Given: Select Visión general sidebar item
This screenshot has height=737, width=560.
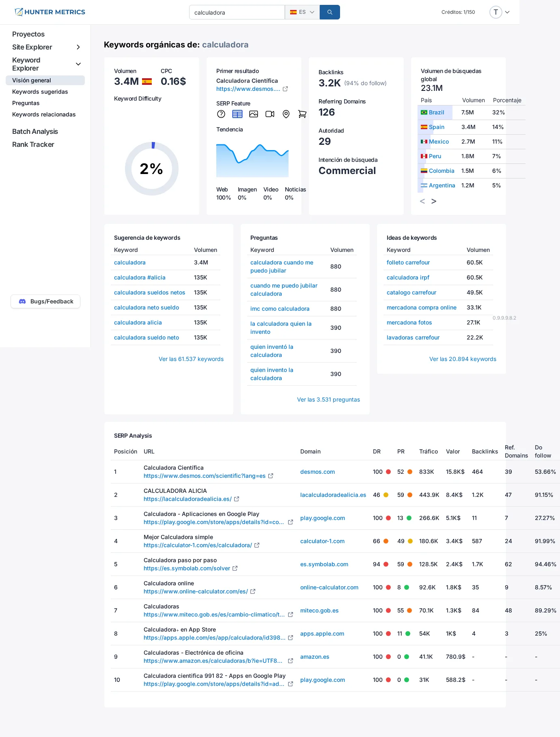Looking at the screenshot, I should pyautogui.click(x=45, y=80).
